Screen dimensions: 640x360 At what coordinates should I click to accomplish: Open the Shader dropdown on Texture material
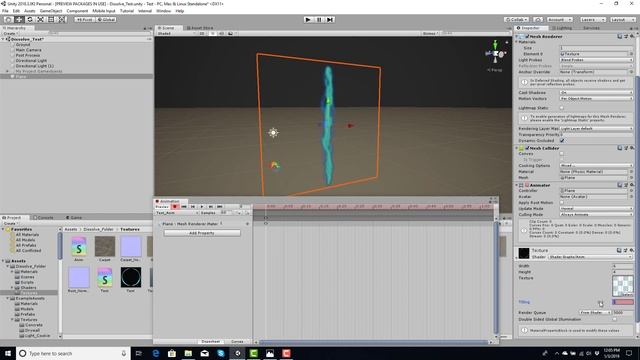coord(591,257)
